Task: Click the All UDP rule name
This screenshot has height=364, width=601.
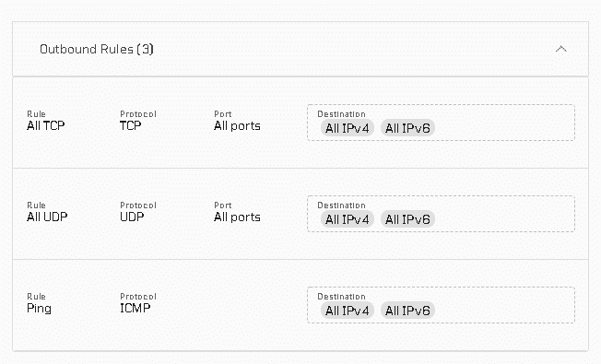Action: [x=47, y=217]
